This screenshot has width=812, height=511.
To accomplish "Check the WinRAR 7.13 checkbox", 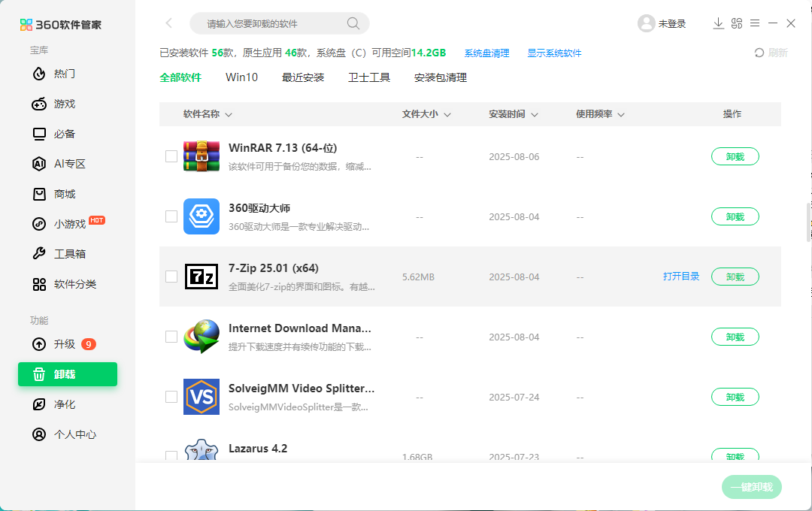I will 171,156.
